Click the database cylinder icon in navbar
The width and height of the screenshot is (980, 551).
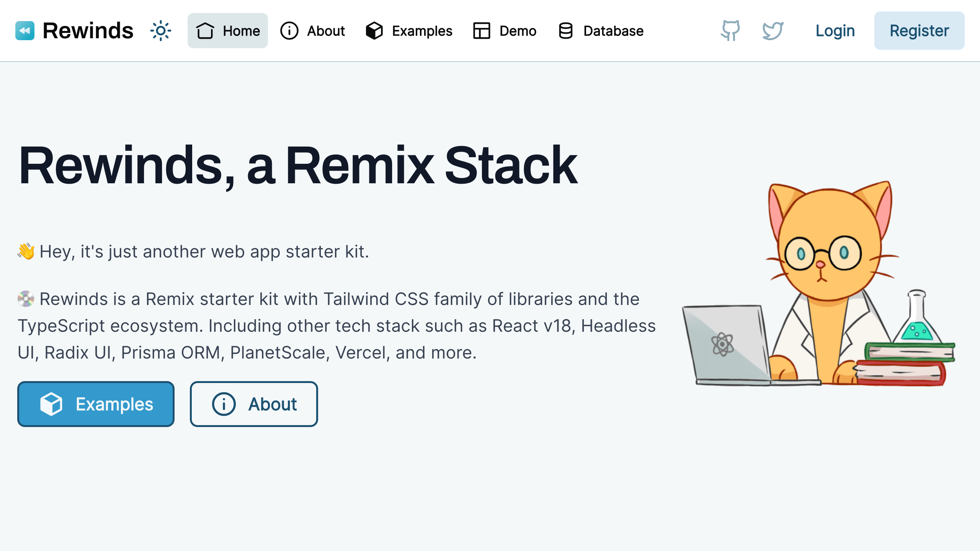(565, 31)
